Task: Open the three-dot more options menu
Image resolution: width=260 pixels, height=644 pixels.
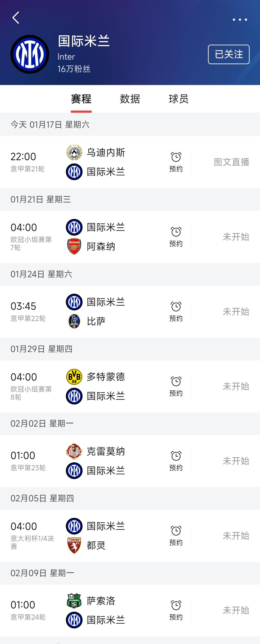Action: [240, 20]
